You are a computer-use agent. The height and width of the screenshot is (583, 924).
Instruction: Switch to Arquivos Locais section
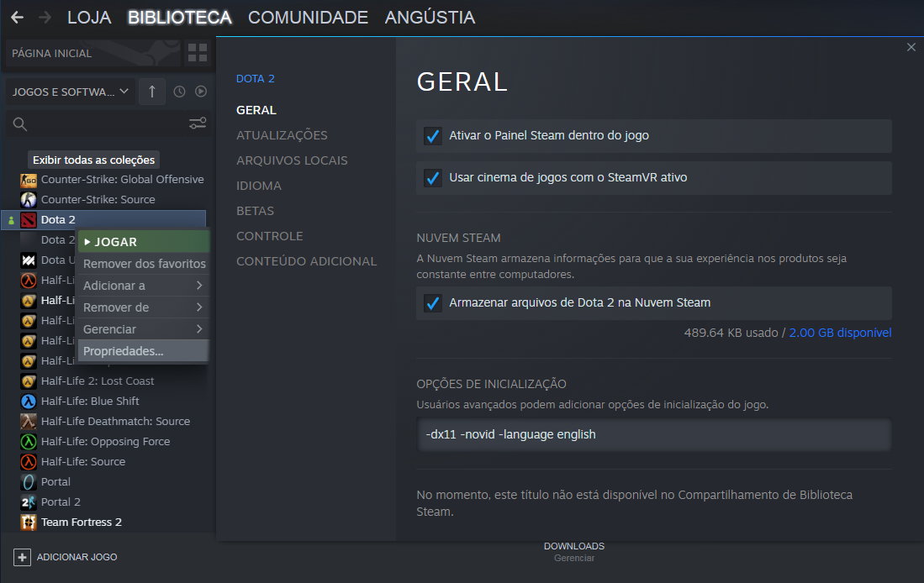coord(292,160)
